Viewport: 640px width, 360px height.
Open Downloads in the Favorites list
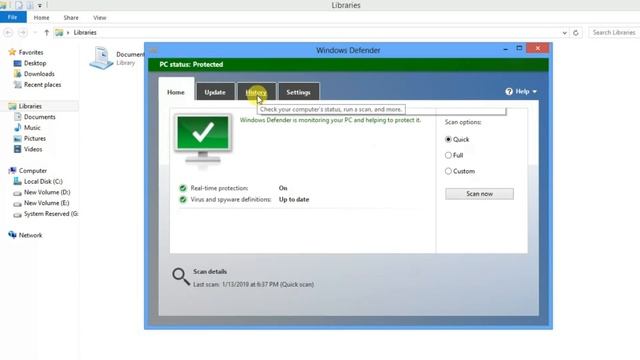point(39,74)
